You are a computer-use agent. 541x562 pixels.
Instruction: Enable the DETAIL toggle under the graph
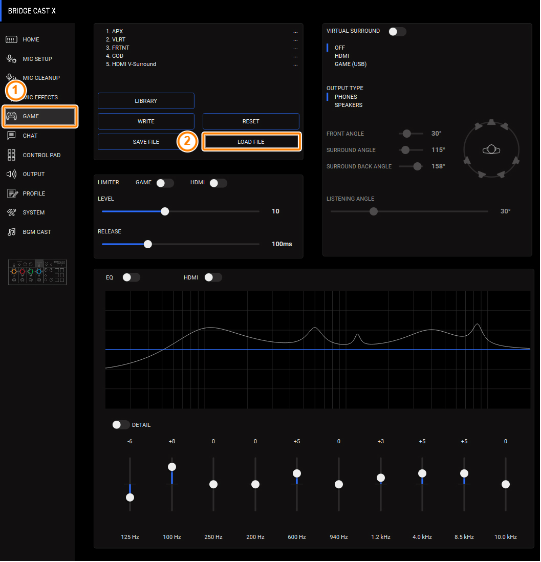120,425
